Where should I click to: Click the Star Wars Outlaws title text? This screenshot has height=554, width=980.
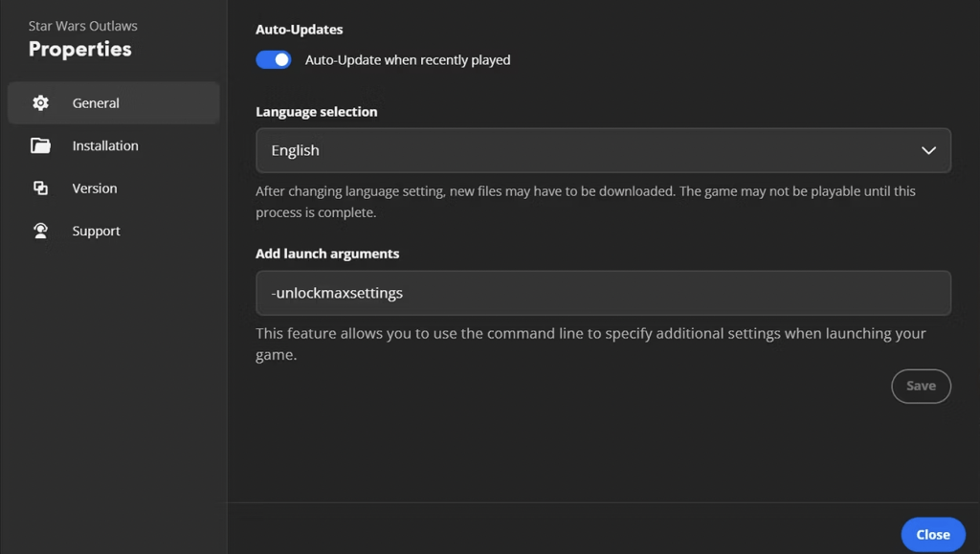(x=83, y=26)
